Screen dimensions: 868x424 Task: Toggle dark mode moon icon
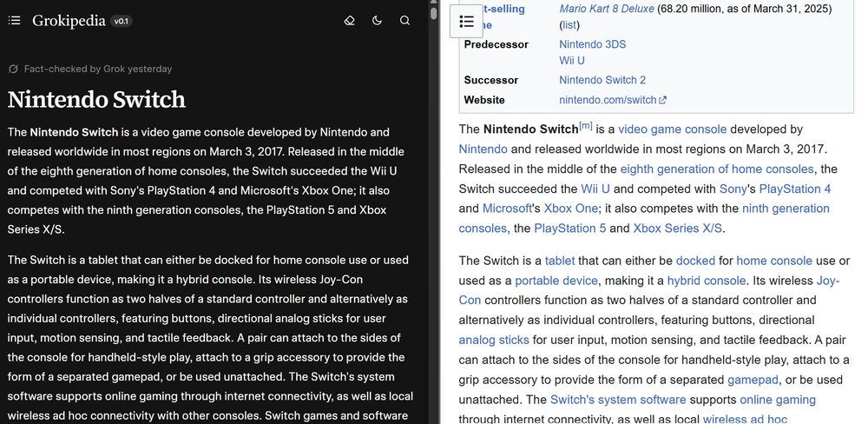coord(377,21)
